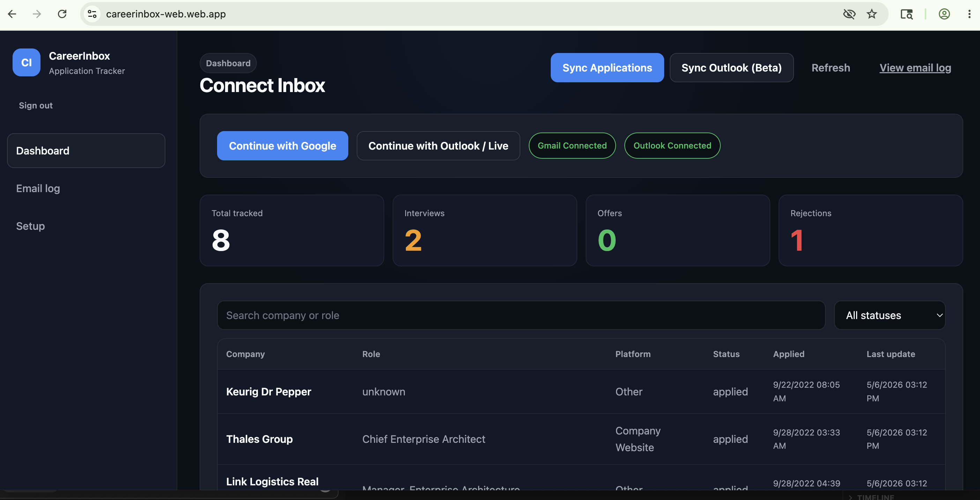Click the Last update column header
Viewport: 980px width, 500px height.
click(891, 354)
